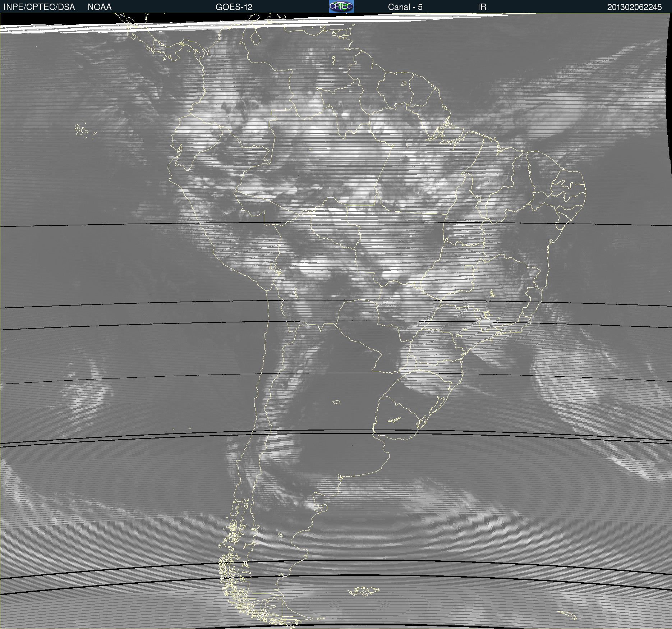
Task: Click the IR label in the header
Action: click(x=482, y=7)
